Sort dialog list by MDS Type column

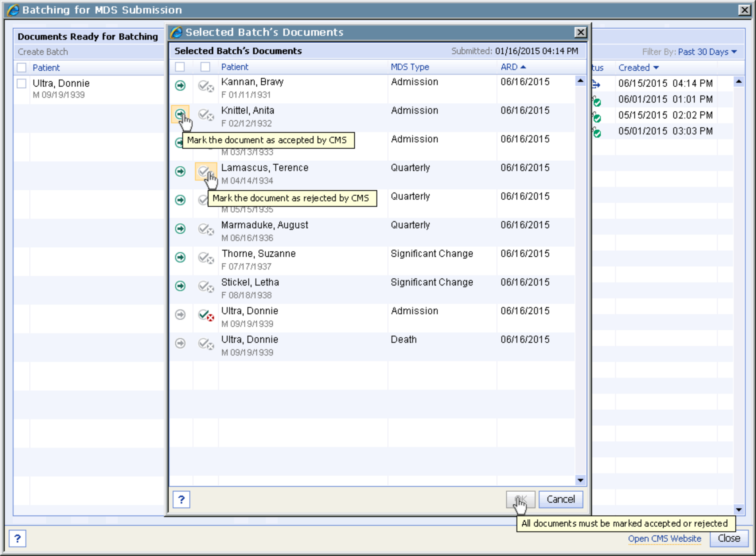pyautogui.click(x=409, y=67)
